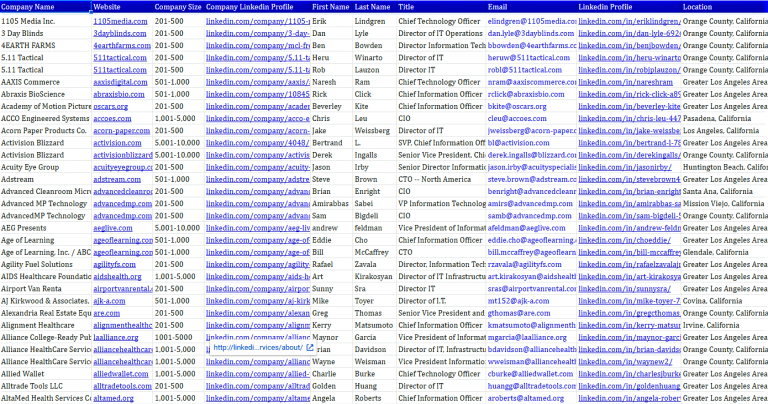Click the first name Amirabbas cell
Viewport: 768px width, 404px height.
point(332,204)
